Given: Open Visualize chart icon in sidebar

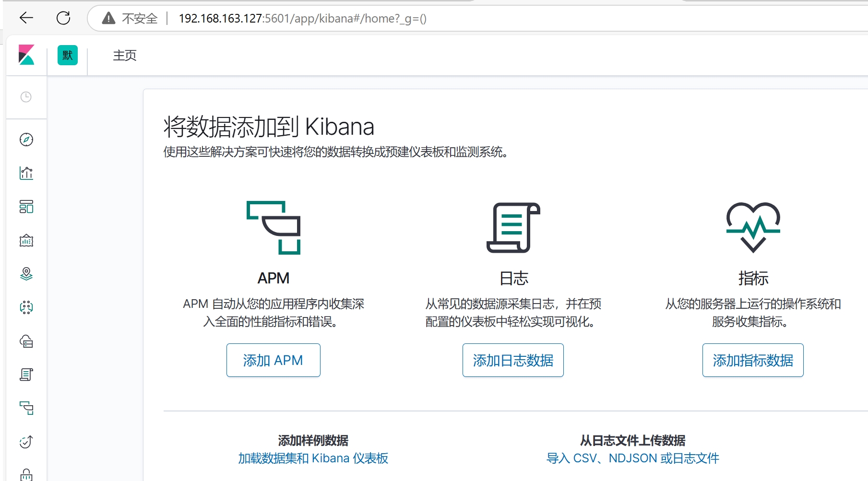Looking at the screenshot, I should click(26, 173).
